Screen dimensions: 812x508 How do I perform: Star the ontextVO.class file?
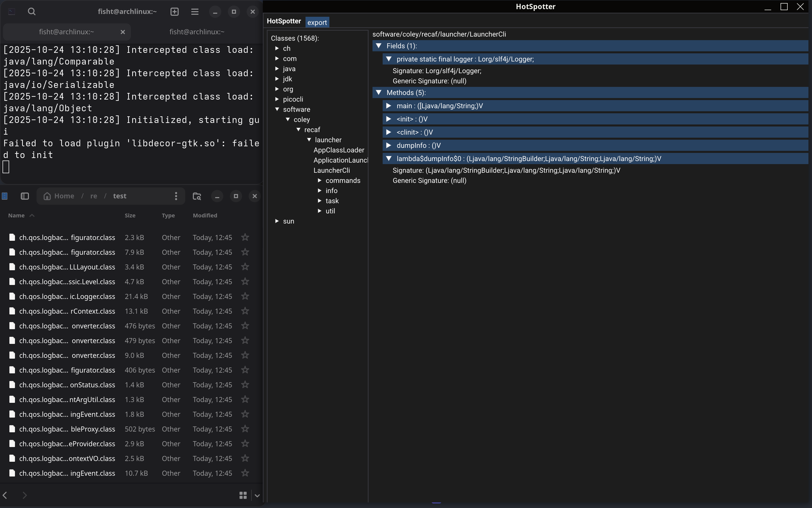[x=245, y=459]
